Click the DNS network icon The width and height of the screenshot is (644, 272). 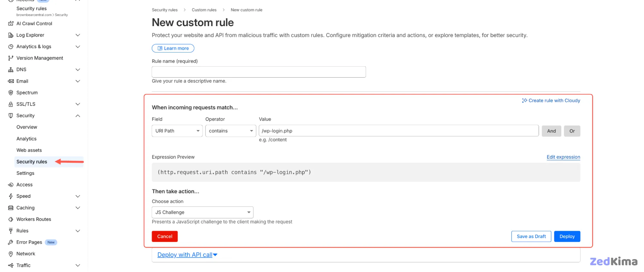tap(11, 70)
